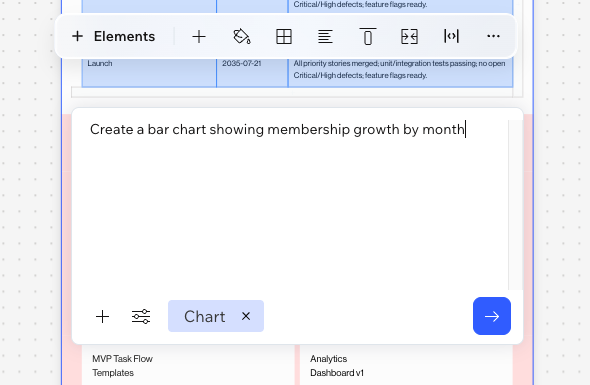The height and width of the screenshot is (385, 590).
Task: Open the Elements panel button
Action: click(114, 37)
